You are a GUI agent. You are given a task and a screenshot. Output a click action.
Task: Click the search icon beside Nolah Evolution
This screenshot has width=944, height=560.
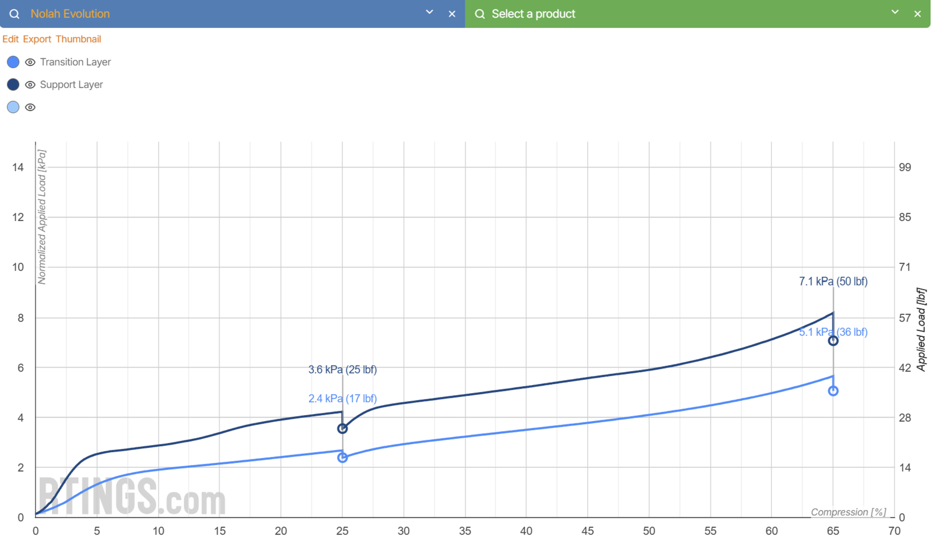(14, 14)
